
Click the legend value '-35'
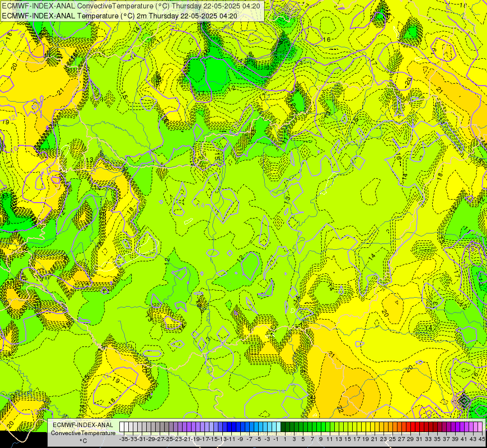[123, 440]
